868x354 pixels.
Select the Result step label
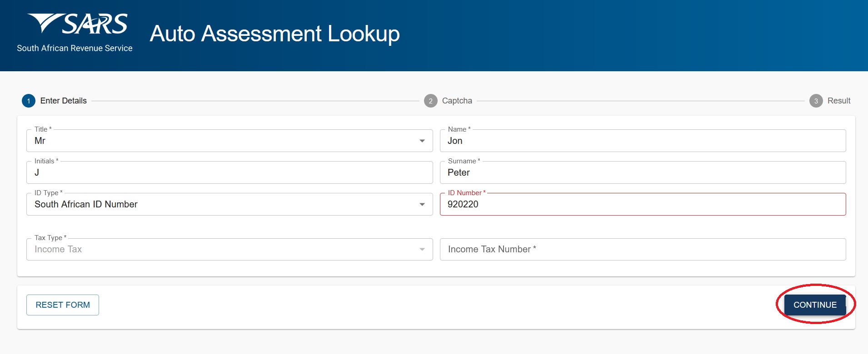838,101
